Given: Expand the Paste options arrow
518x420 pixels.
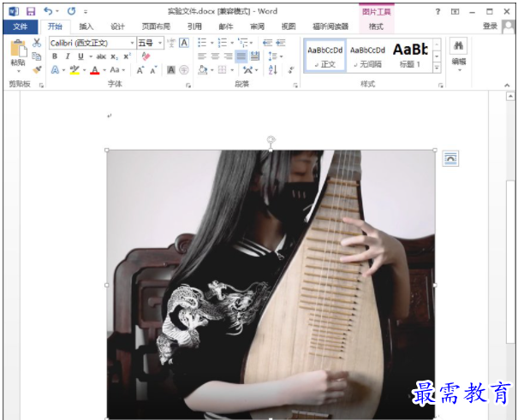Looking at the screenshot, I should coord(18,71).
